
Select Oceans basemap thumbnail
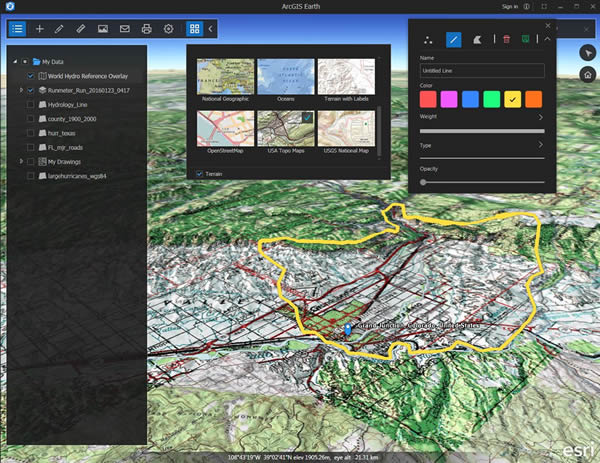286,77
